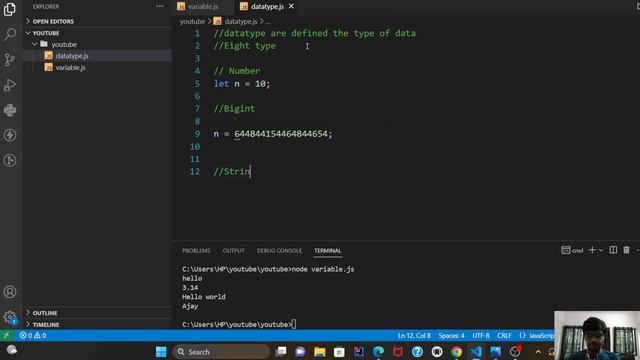Change file encoding via UTF-8
640x360 pixels.
[481, 336]
